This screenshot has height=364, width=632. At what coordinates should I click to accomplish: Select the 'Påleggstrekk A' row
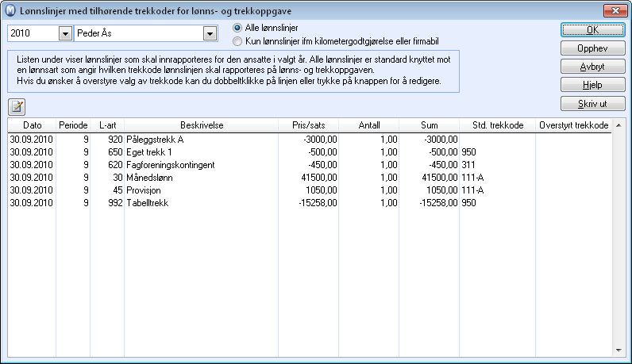310,140
